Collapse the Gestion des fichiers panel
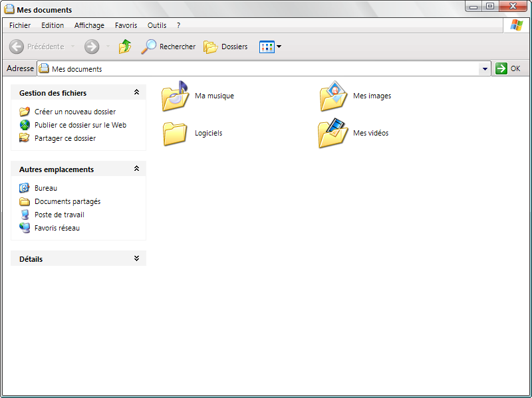Image resolution: width=532 pixels, height=398 pixels. point(136,92)
